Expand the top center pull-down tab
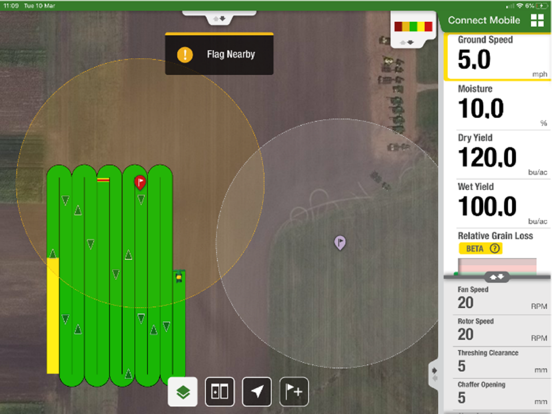This screenshot has height=414, width=552. tap(219, 18)
